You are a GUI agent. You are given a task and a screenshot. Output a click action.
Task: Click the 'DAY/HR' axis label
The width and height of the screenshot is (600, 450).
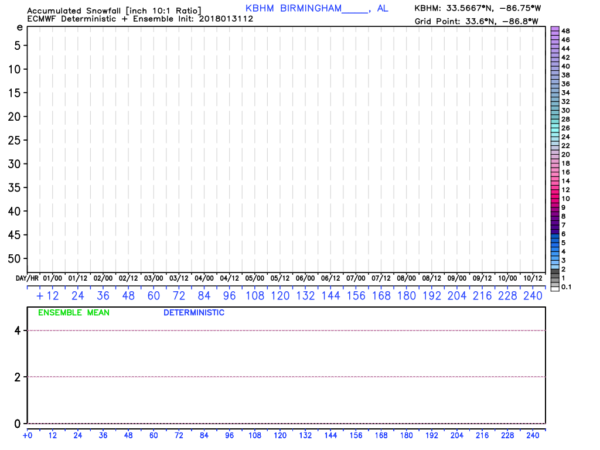(27, 278)
